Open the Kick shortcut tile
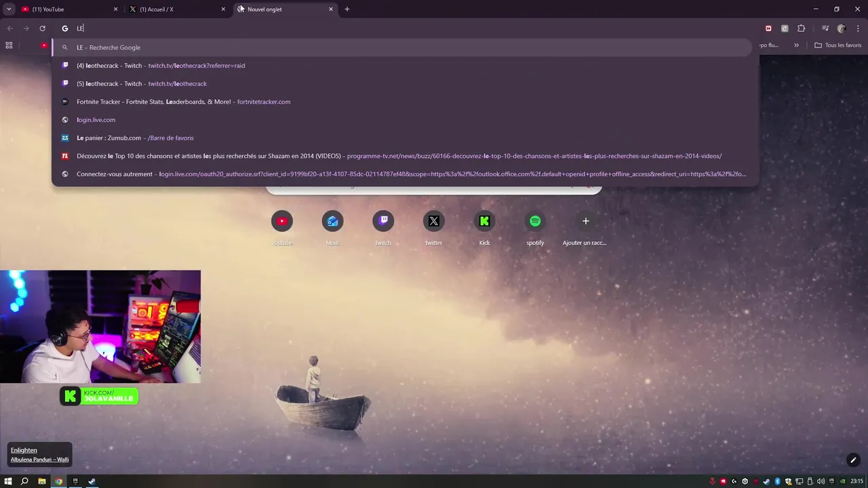Viewport: 868px width, 488px height. point(484,228)
